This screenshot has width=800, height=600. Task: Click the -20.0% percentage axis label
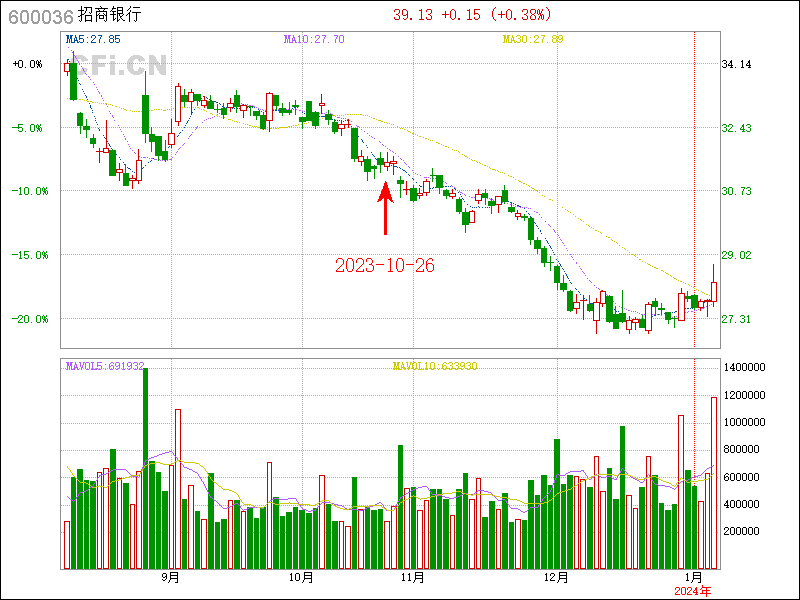tap(27, 318)
